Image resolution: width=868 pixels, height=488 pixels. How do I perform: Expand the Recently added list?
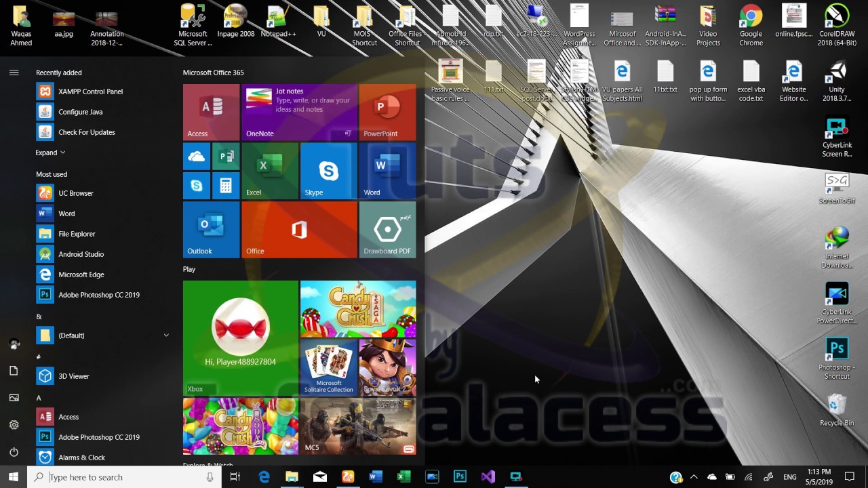(51, 152)
